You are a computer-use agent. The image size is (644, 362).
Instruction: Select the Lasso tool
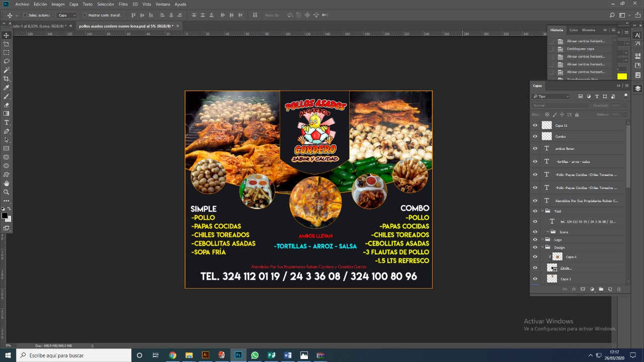pos(7,61)
